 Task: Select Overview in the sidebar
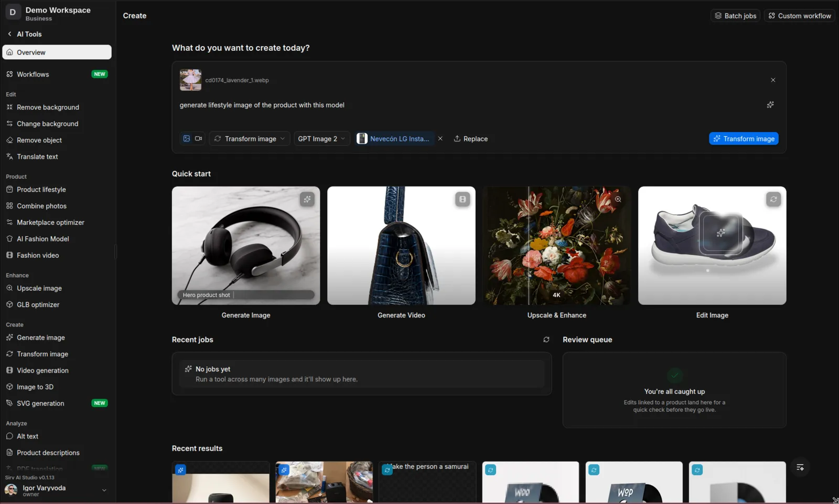point(57,52)
